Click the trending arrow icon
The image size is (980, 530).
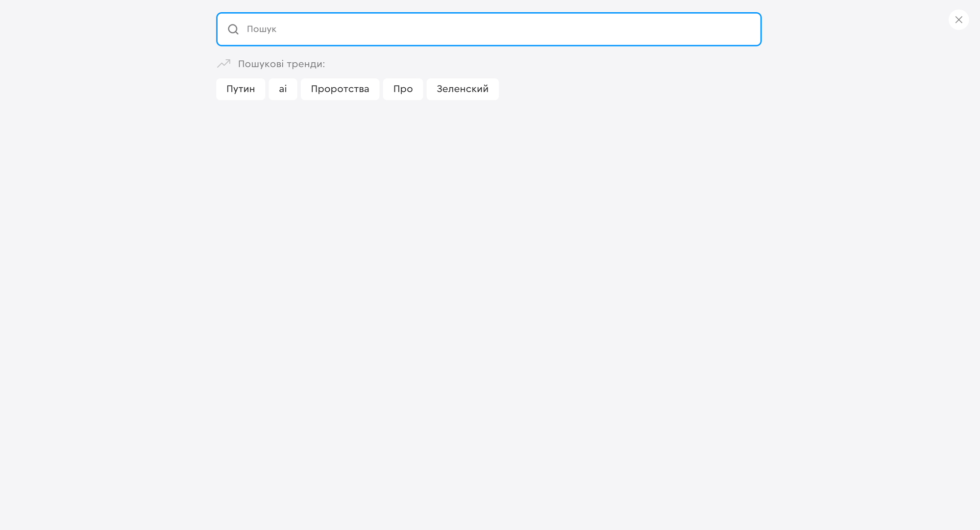coord(224,64)
